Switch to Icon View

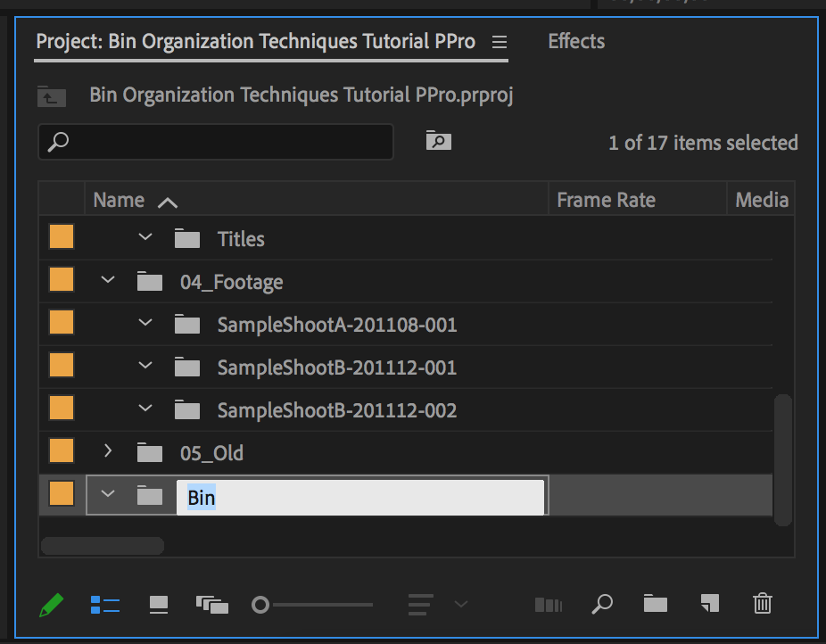(x=159, y=605)
